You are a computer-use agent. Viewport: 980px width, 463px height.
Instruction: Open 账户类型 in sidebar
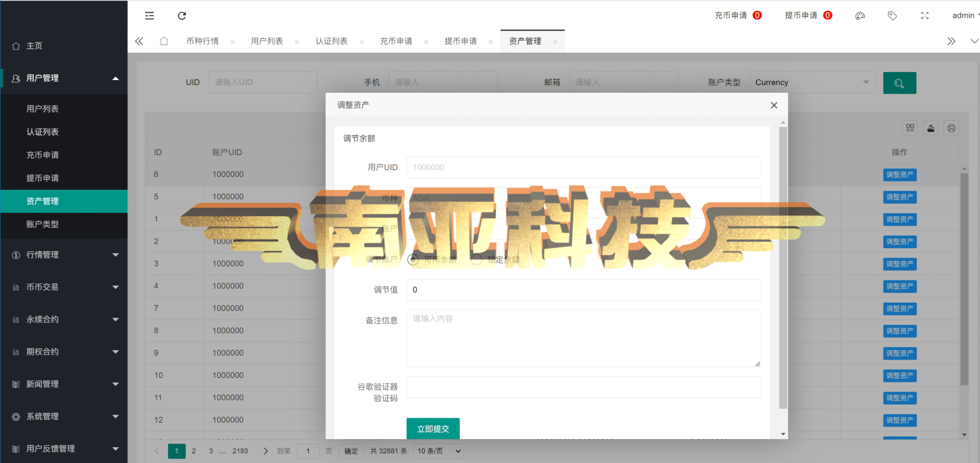coord(64,224)
